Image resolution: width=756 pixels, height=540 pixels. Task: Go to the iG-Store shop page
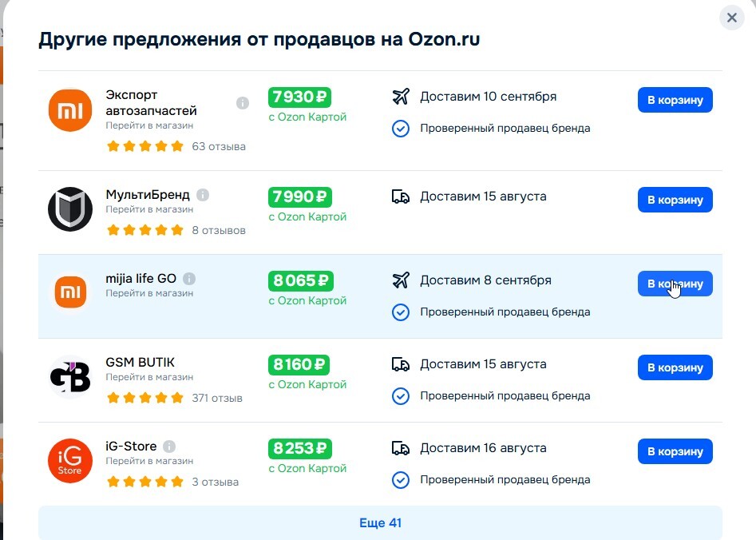pos(149,461)
